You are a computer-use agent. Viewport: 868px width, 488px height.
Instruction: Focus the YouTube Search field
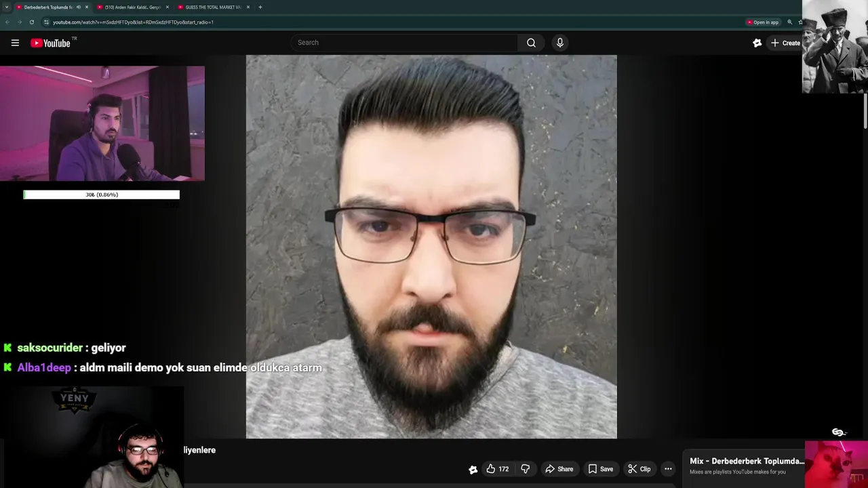point(405,43)
